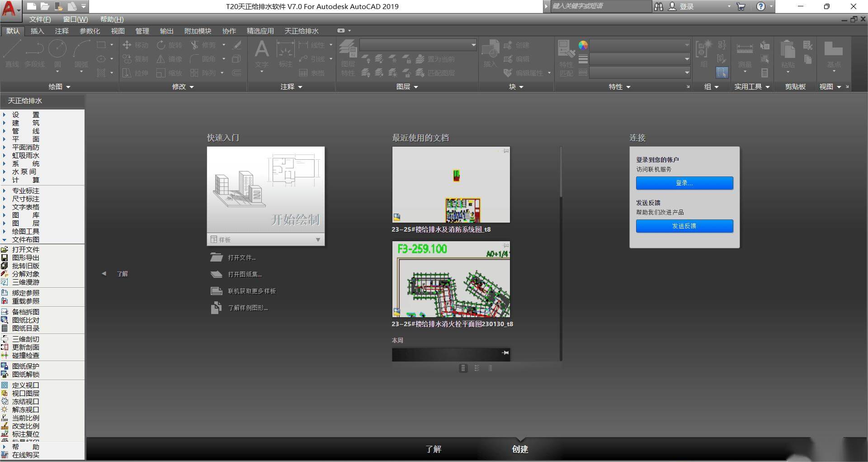This screenshot has height=462, width=868.
Task: Switch recent documents to large thumbnail view
Action: point(463,368)
